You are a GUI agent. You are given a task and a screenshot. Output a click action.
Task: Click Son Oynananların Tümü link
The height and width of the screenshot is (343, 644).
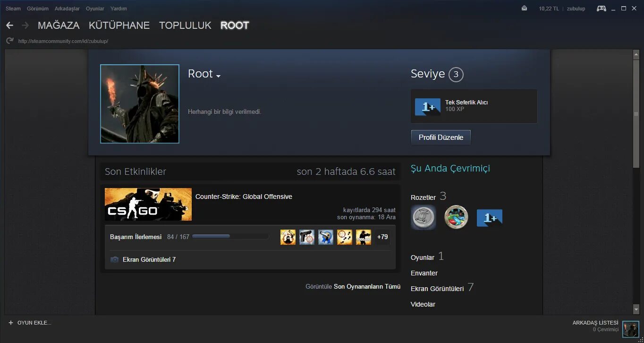[367, 286]
